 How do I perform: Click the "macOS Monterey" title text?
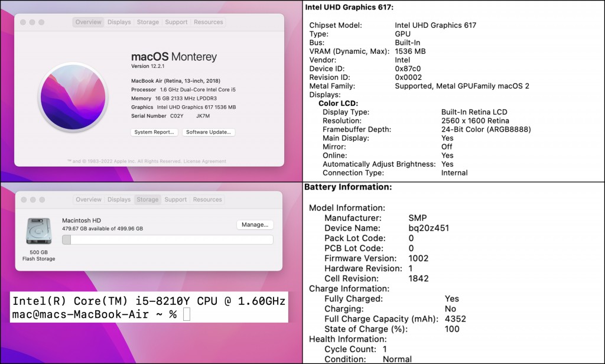pos(174,57)
